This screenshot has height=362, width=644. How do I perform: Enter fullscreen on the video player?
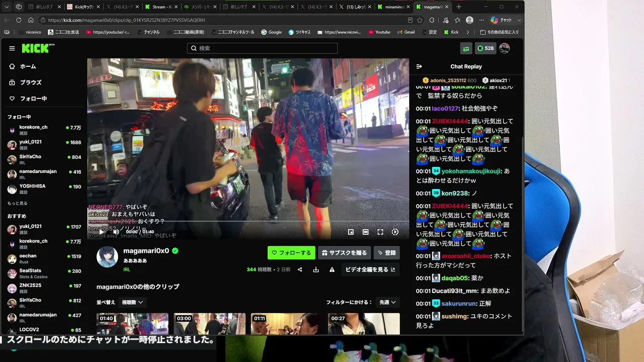pos(380,232)
